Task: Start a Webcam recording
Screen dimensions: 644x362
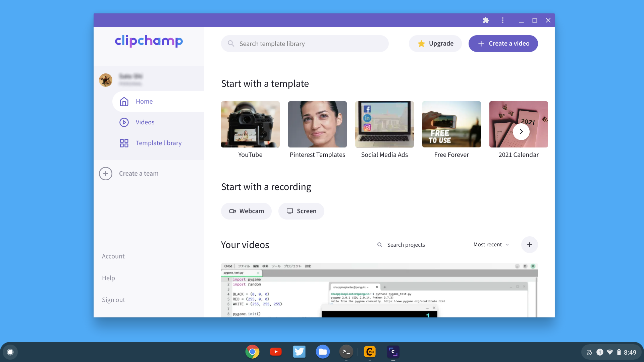Action: point(246,211)
